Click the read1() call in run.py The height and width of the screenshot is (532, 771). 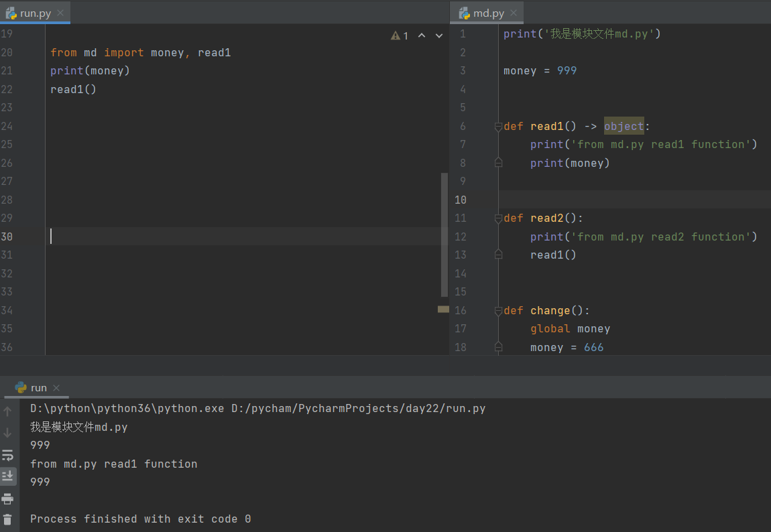click(x=73, y=89)
